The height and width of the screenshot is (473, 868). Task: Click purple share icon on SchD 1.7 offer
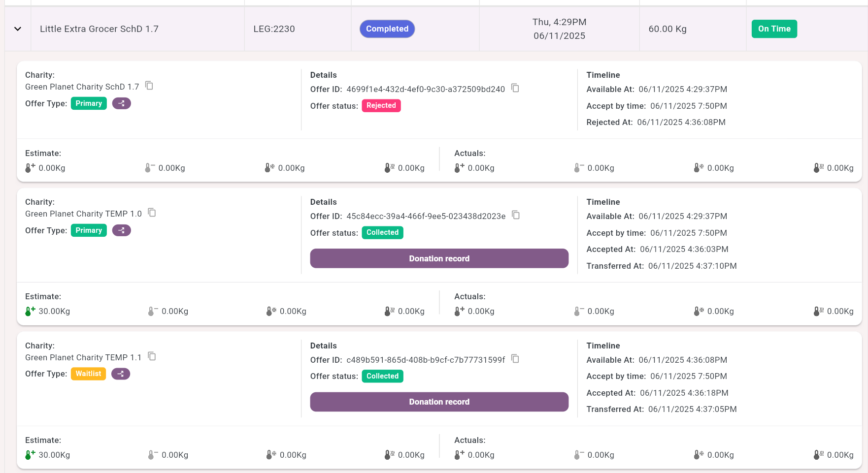click(122, 103)
